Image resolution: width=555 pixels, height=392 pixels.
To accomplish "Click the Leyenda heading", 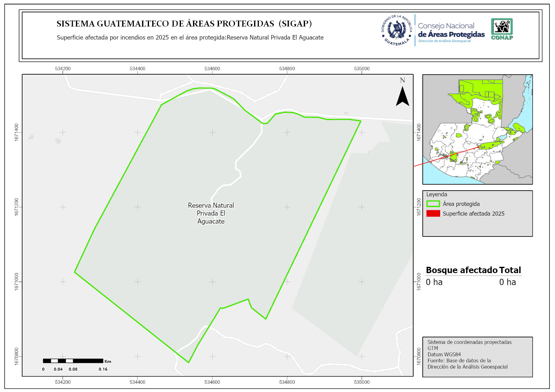I will [x=437, y=194].
